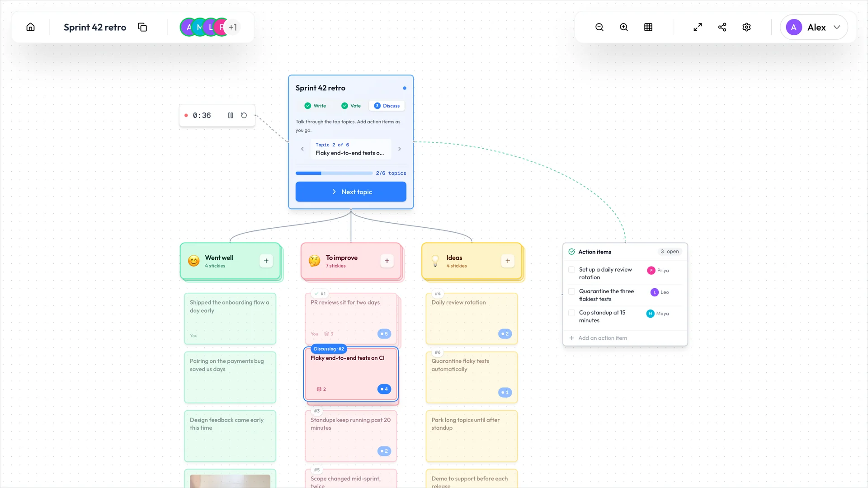Click the +1 extra participants badge
The width and height of the screenshot is (868, 488).
(x=233, y=27)
